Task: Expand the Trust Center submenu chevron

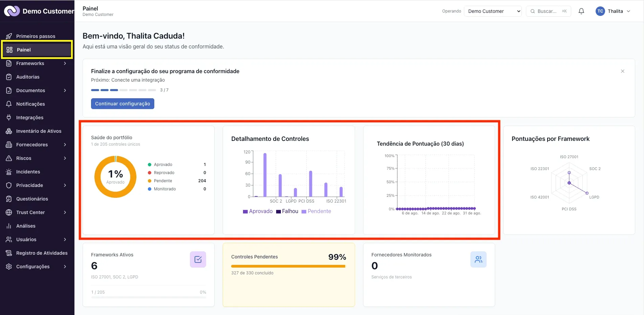Action: click(x=65, y=212)
